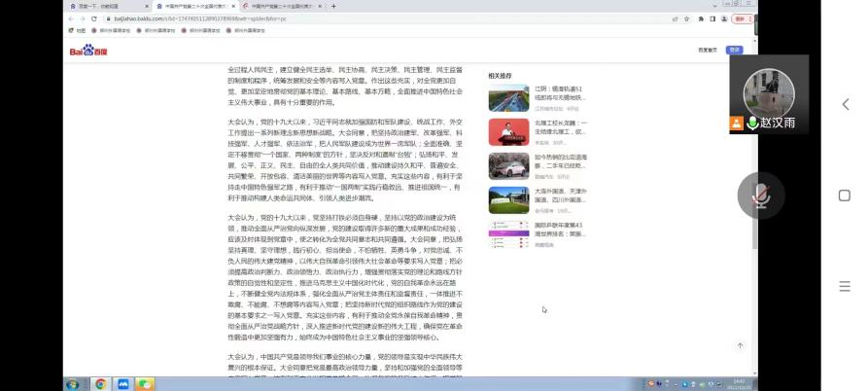The width and height of the screenshot is (868, 391).
Task: Click the Baidu logo
Action: 82,50
